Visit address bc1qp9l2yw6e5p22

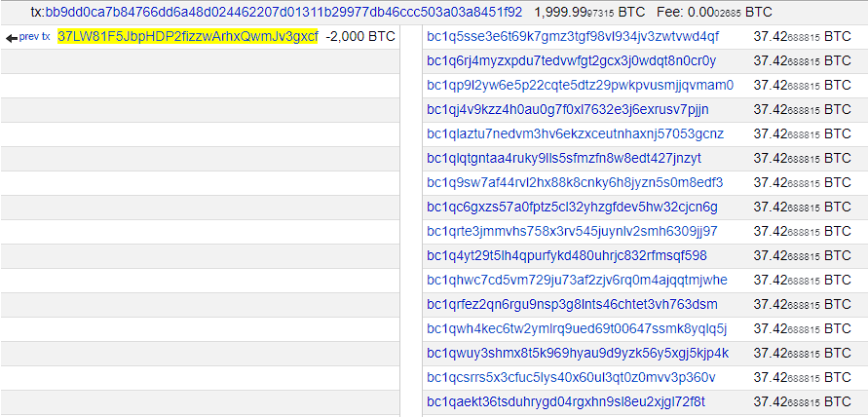pos(580,85)
